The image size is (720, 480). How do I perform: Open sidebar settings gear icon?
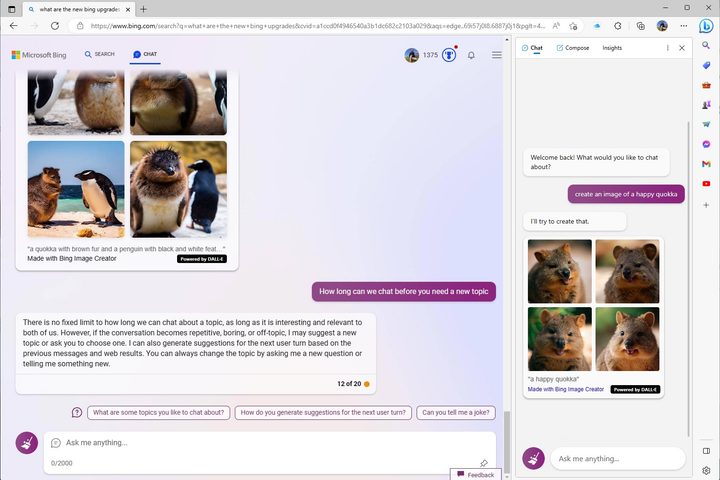706,470
